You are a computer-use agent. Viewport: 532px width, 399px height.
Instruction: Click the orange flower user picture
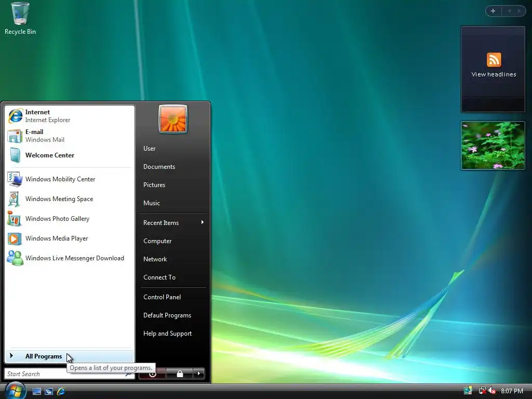[x=173, y=119]
